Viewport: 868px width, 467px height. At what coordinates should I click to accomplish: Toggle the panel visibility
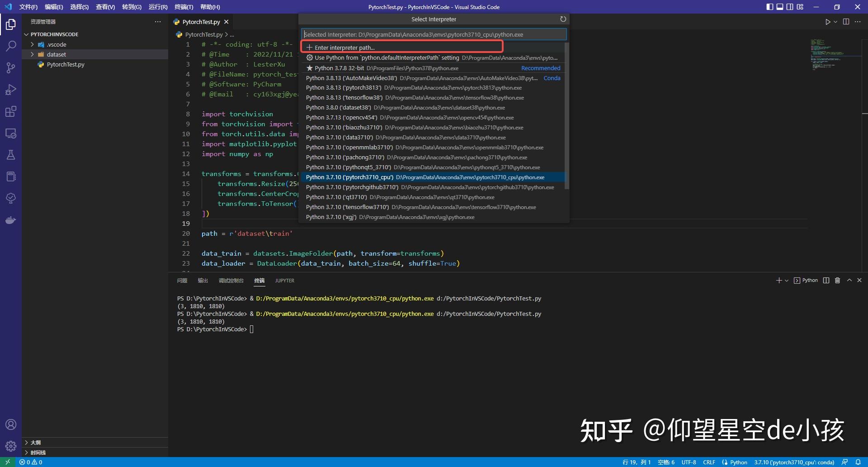point(780,7)
